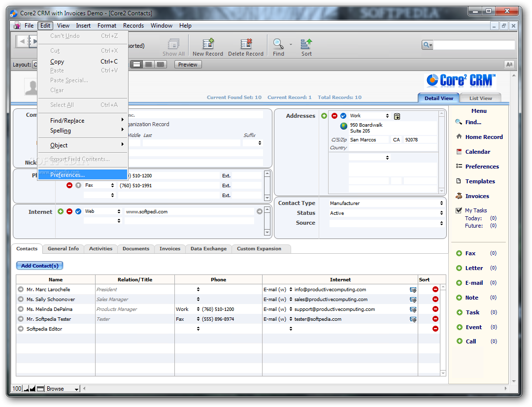The image size is (532, 407).
Task: Open the Source dropdown
Action: (387, 223)
